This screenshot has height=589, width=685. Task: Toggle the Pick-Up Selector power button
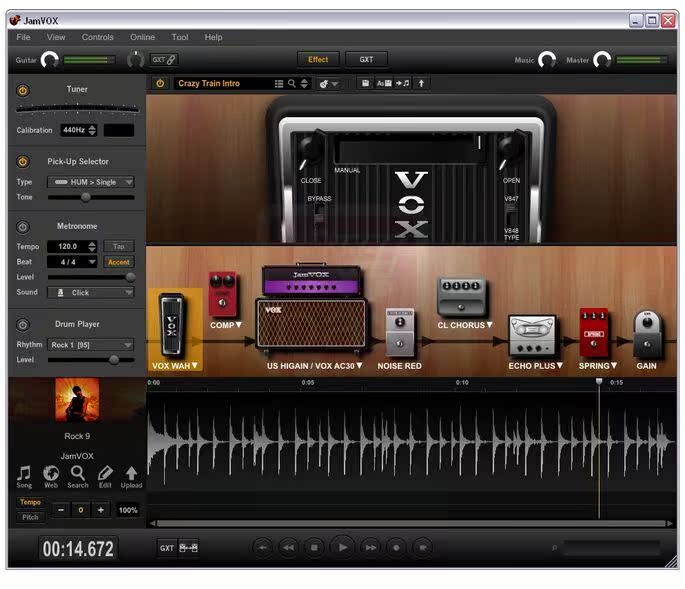pos(23,162)
